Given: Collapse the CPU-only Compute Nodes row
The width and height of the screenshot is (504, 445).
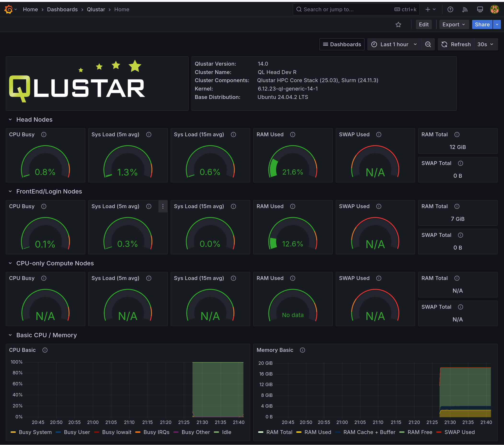Looking at the screenshot, I should tap(10, 263).
